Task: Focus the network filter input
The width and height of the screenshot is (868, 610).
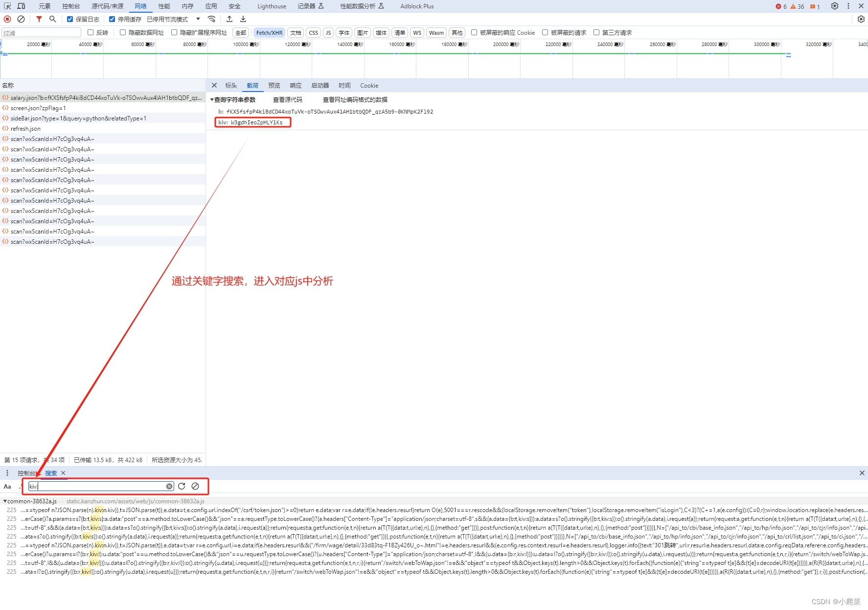Action: (x=41, y=32)
